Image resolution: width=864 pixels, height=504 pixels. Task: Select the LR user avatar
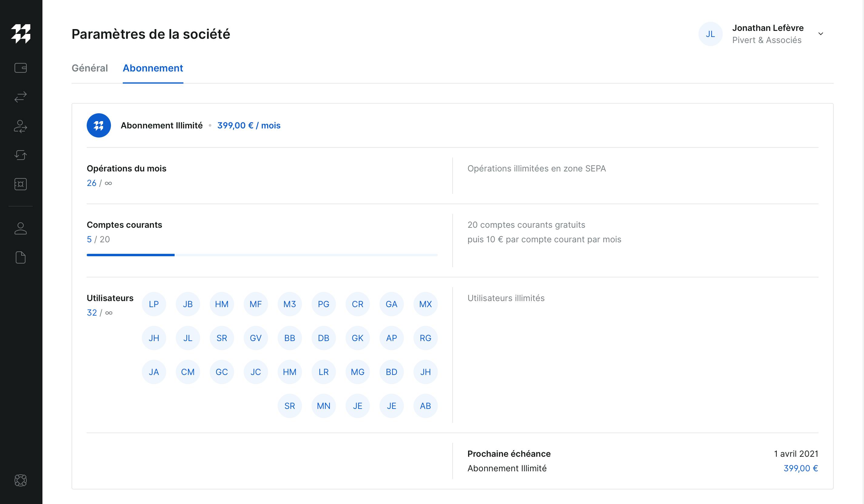click(324, 372)
